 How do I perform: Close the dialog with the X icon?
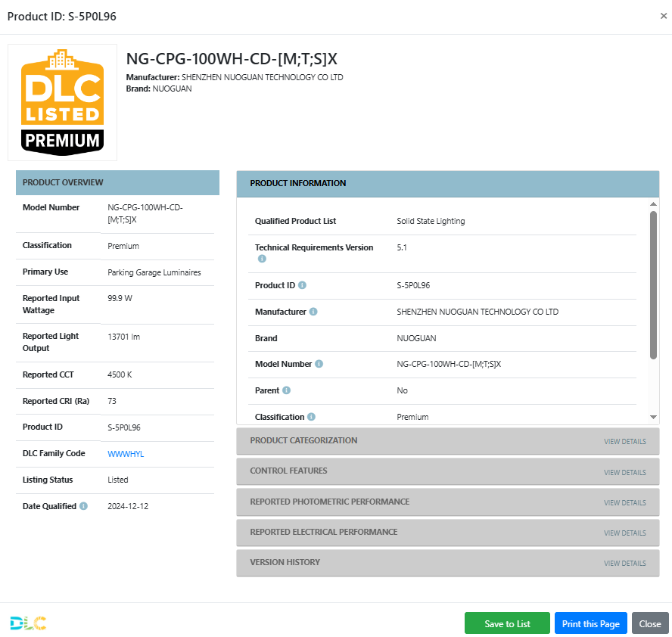664,16
